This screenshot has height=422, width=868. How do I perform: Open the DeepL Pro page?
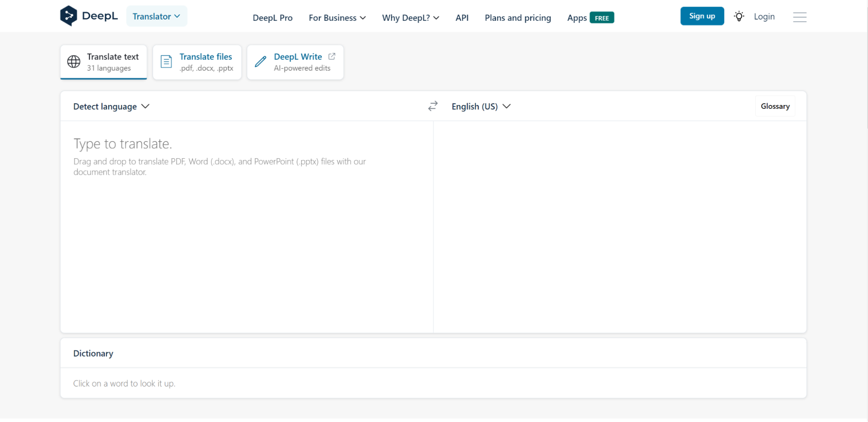pyautogui.click(x=272, y=18)
